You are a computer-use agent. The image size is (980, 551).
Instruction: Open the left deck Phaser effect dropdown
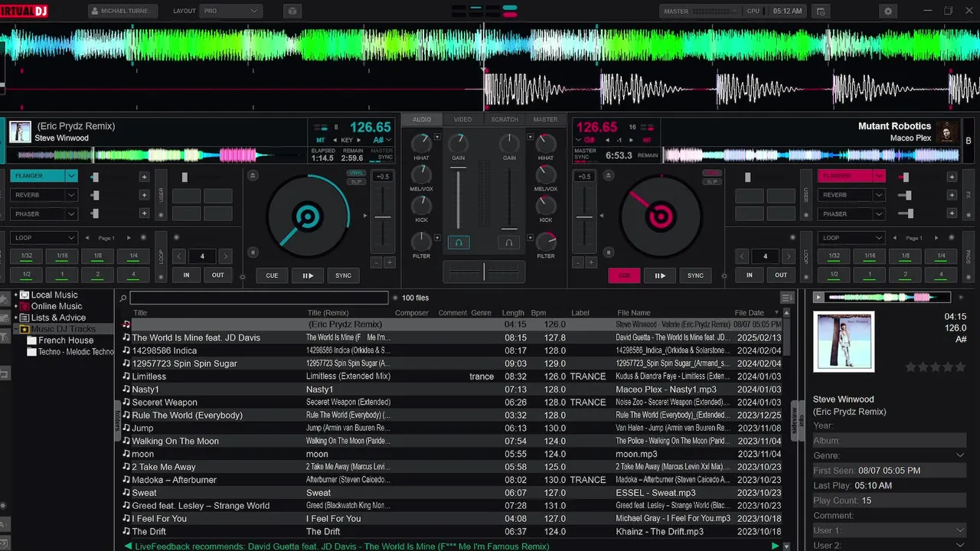(71, 214)
